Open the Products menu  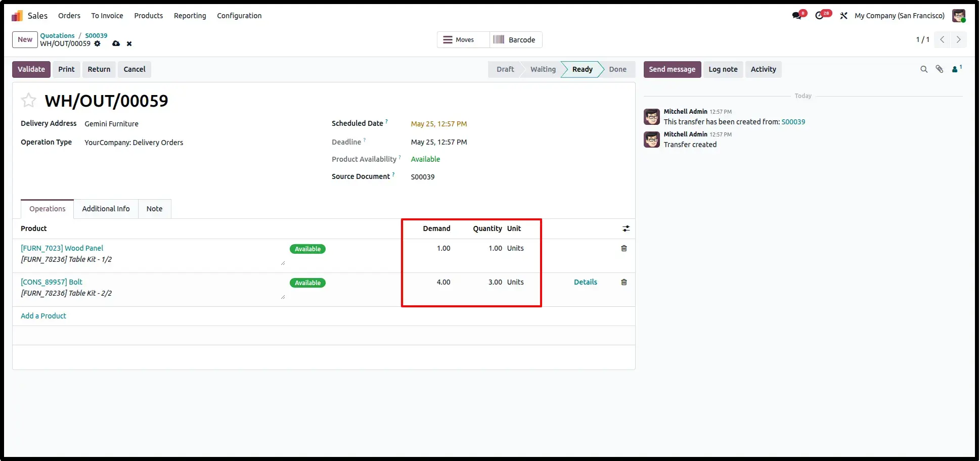click(x=149, y=16)
